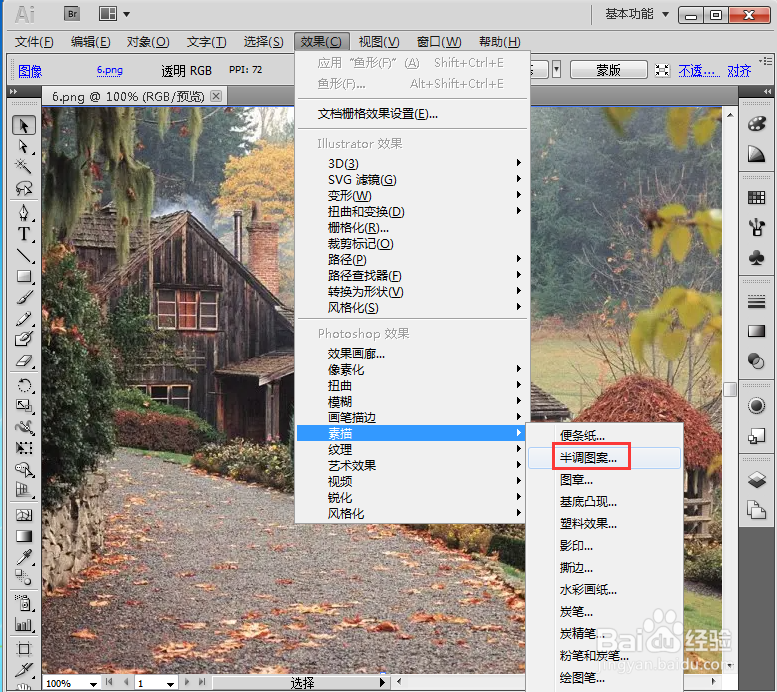Choose 文档栅格效果设置(E)... menu entry
Image resolution: width=777 pixels, height=692 pixels.
pos(412,114)
